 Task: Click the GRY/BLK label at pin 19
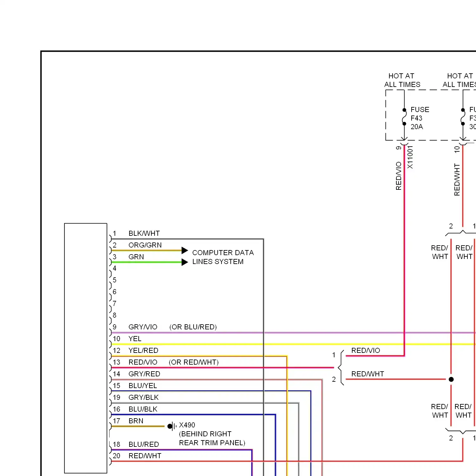coord(143,397)
